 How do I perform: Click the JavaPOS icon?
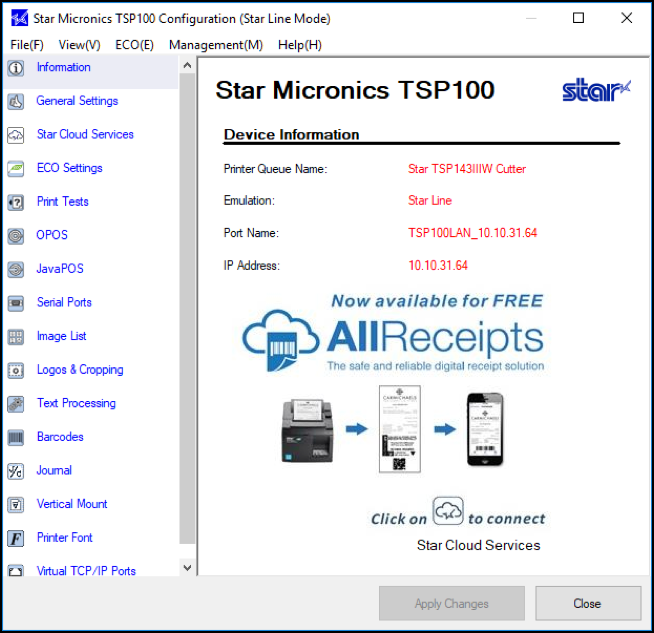tap(16, 269)
